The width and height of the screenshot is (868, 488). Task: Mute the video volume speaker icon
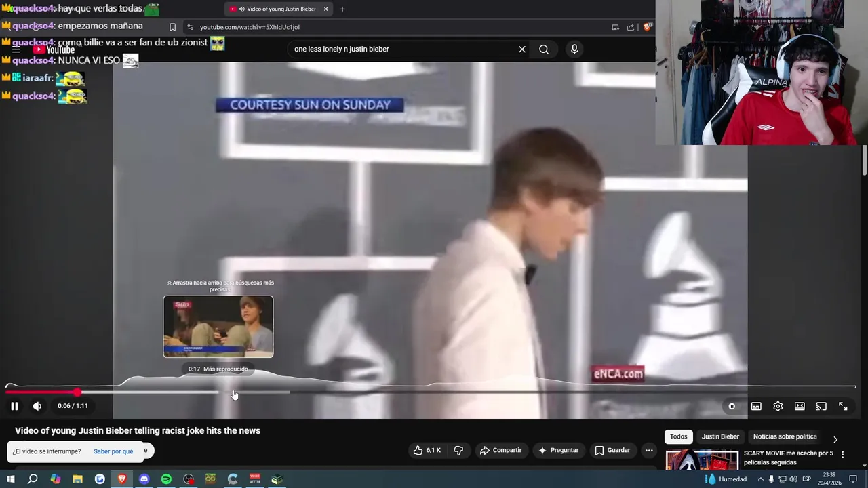[x=37, y=406]
